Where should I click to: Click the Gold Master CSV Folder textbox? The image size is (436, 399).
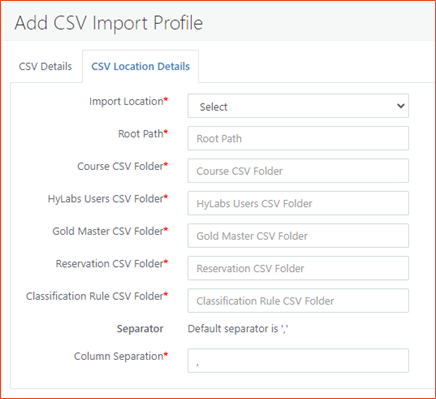[x=298, y=236]
